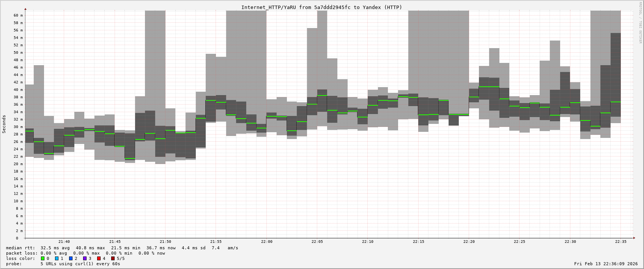Click the 21:55 time axis label

tap(216, 242)
